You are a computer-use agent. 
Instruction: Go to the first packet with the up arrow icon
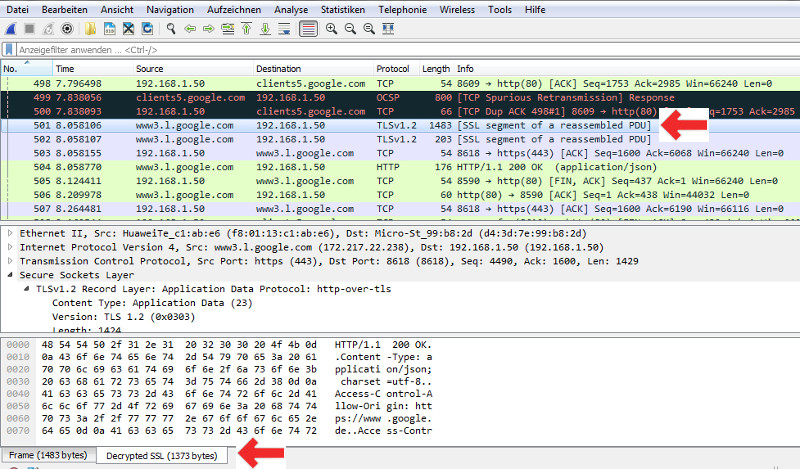(x=246, y=29)
